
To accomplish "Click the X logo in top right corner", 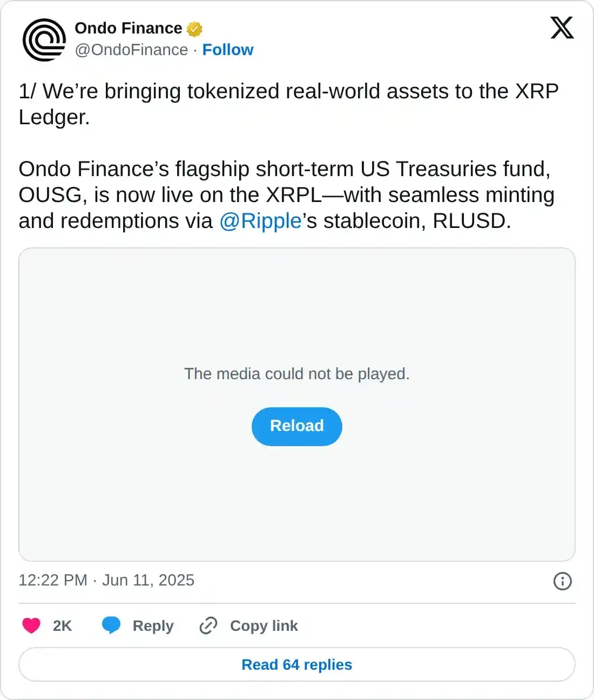I will [x=562, y=28].
